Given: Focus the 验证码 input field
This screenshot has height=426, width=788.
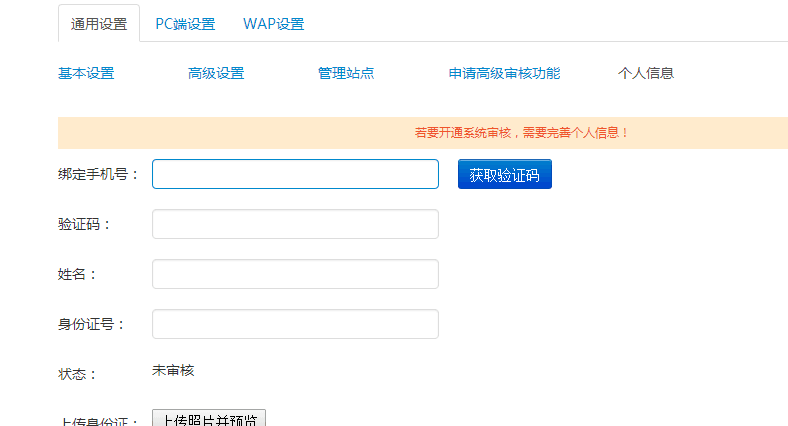Looking at the screenshot, I should click(x=296, y=224).
